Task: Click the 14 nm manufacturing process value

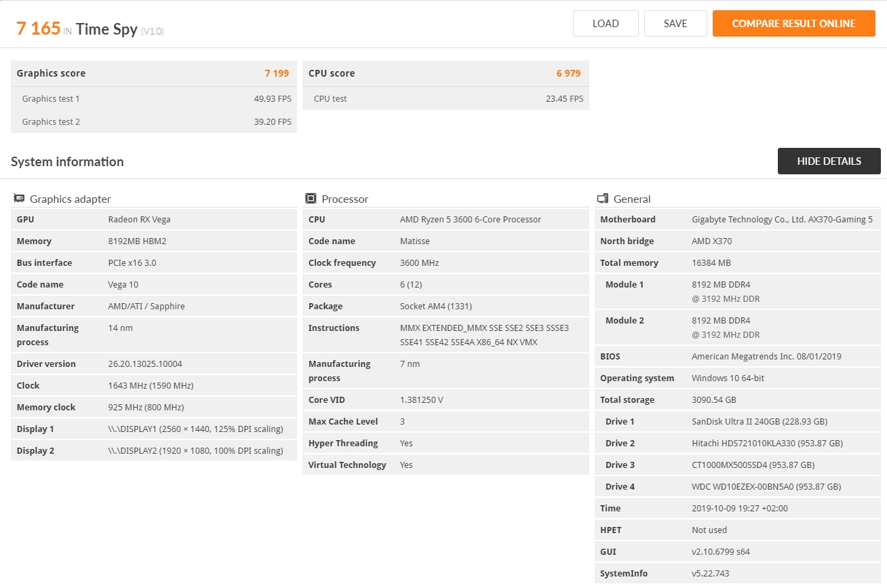Action: point(121,328)
